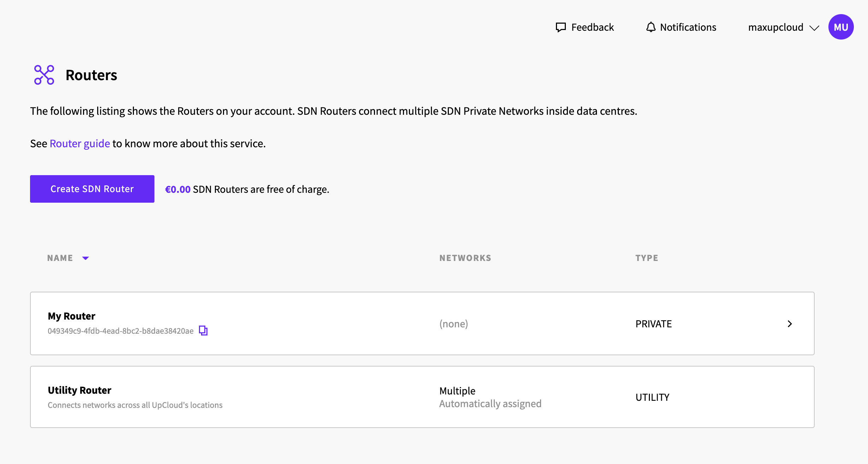This screenshot has height=464, width=868.
Task: Click the PRIVATE type value
Action: tap(653, 324)
